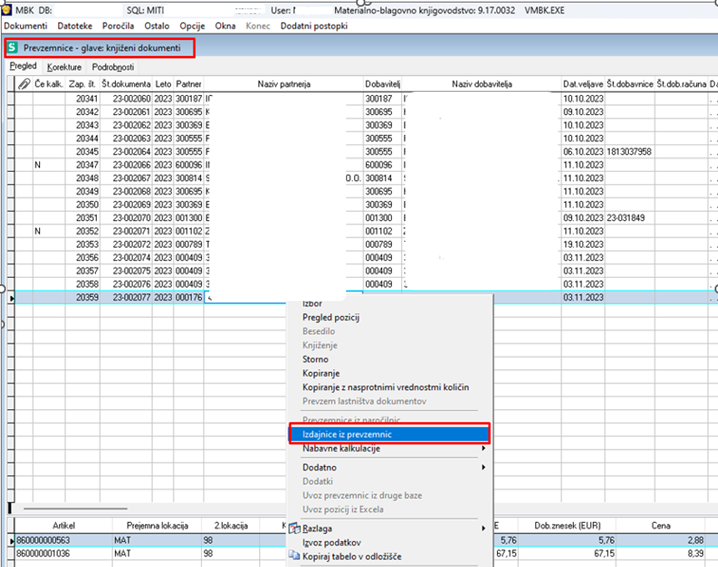
Task: Select article row 860000001036
Action: [x=43, y=554]
